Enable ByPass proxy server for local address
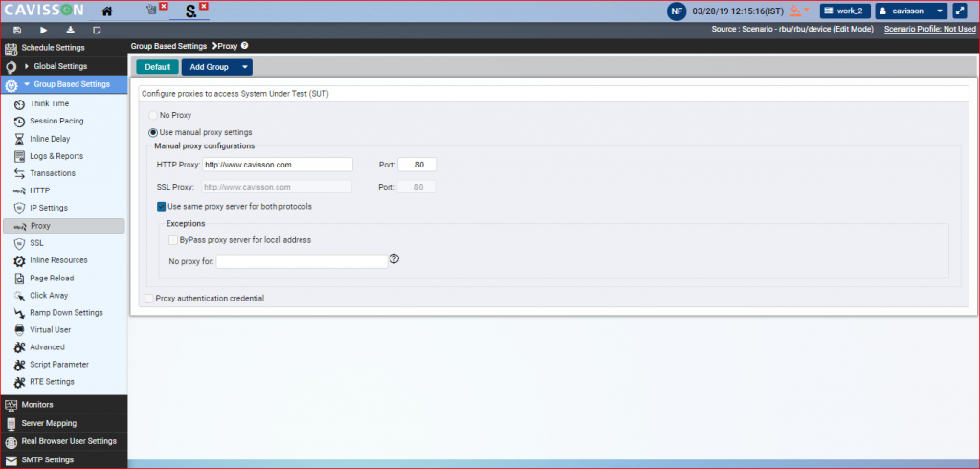This screenshot has height=469, width=980. tap(173, 239)
